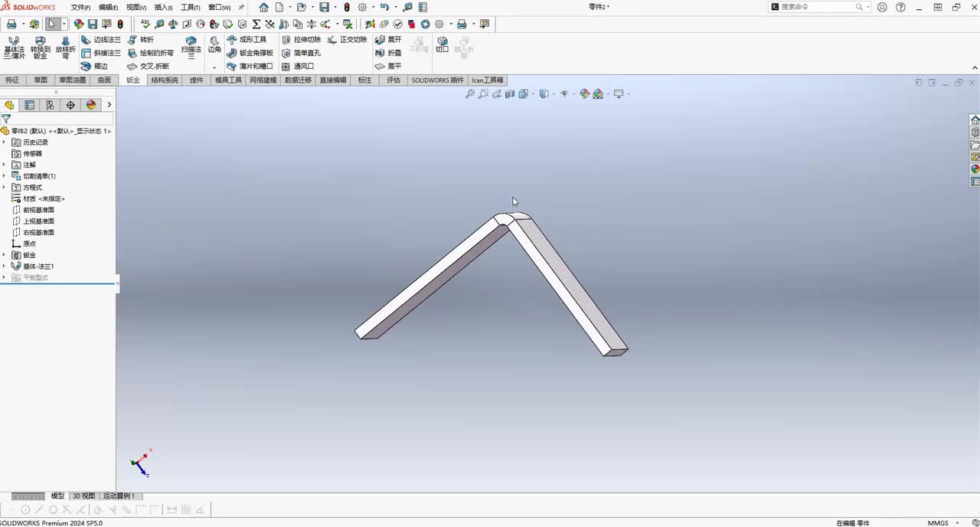Image resolution: width=980 pixels, height=527 pixels.
Task: Switch to the 曲面 surfaces ribbon tab
Action: [x=105, y=80]
